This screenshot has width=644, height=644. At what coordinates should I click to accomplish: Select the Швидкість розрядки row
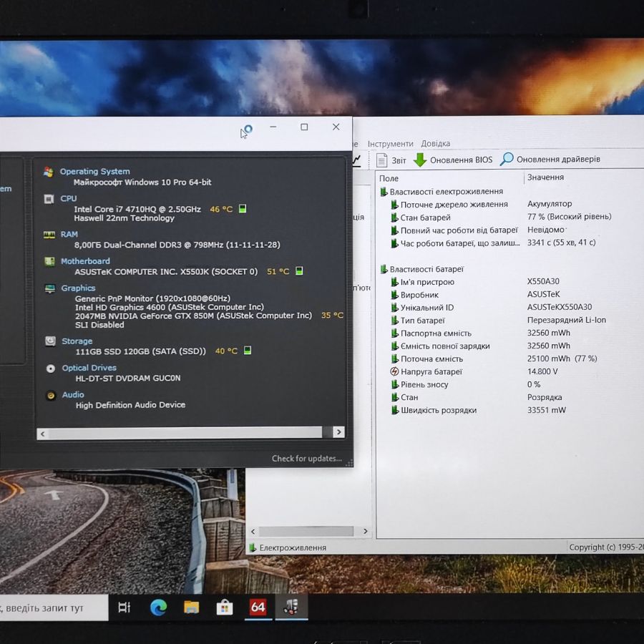[x=434, y=410]
